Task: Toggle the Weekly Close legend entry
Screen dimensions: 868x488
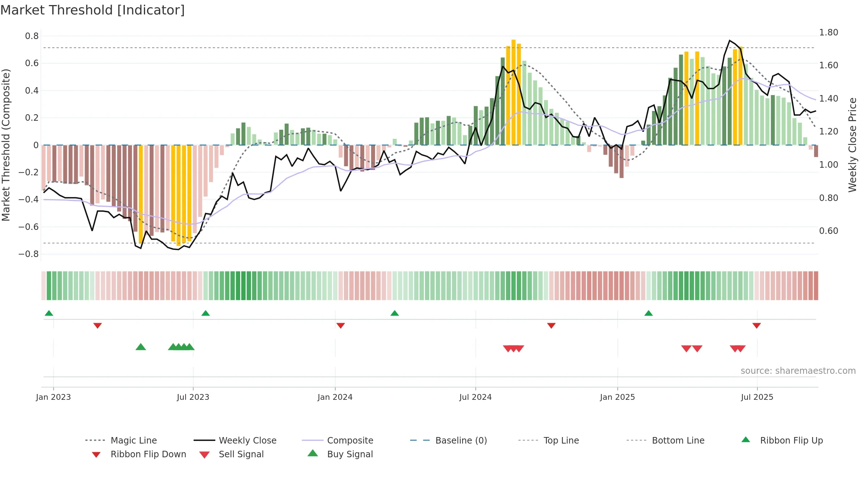Action: click(235, 440)
